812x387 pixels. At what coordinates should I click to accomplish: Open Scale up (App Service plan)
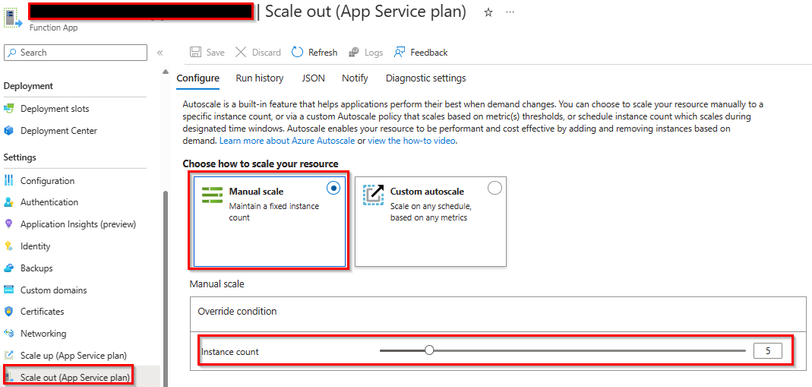tap(74, 355)
